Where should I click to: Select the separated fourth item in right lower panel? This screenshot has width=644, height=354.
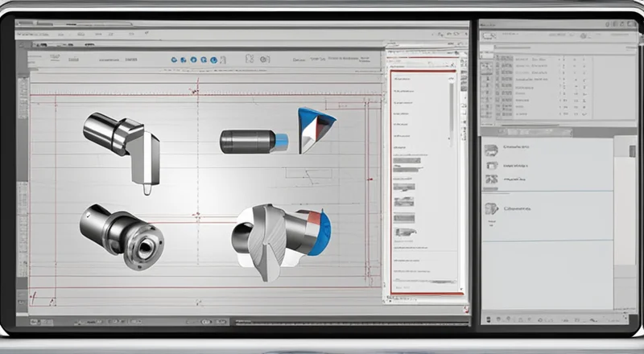tap(515, 208)
